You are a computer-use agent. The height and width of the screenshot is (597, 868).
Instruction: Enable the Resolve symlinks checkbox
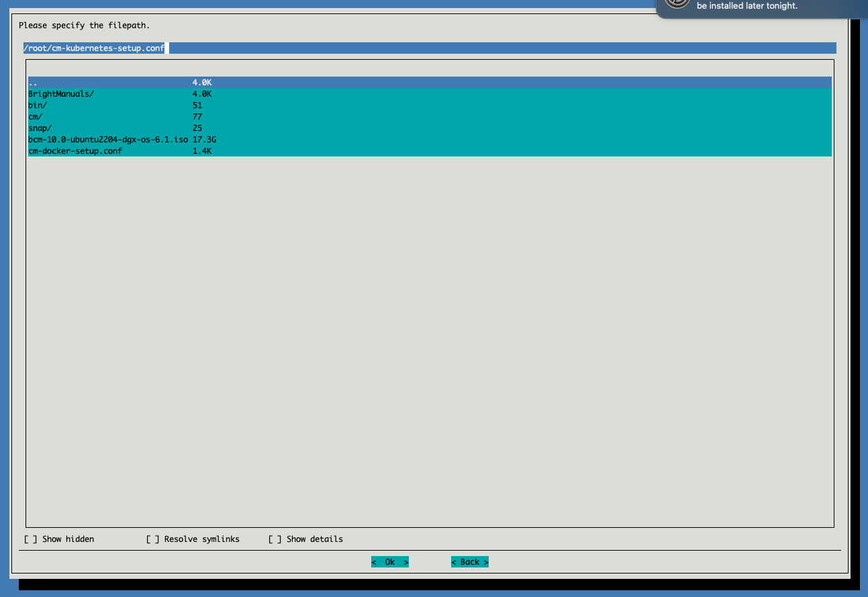click(x=152, y=539)
